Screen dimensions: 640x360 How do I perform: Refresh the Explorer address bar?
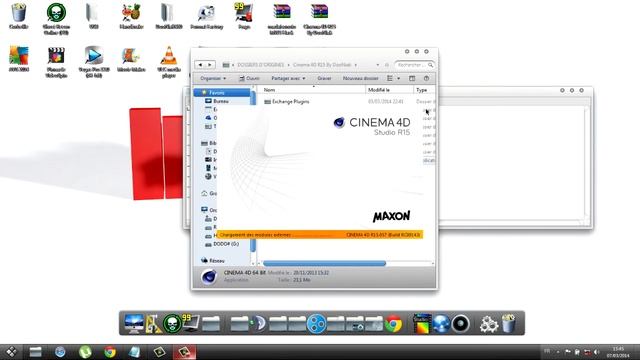[387, 64]
